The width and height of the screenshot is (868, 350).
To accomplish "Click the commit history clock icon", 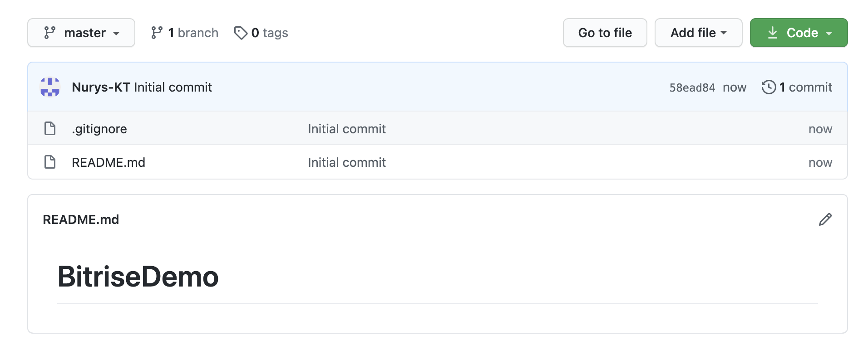I will coord(769,87).
